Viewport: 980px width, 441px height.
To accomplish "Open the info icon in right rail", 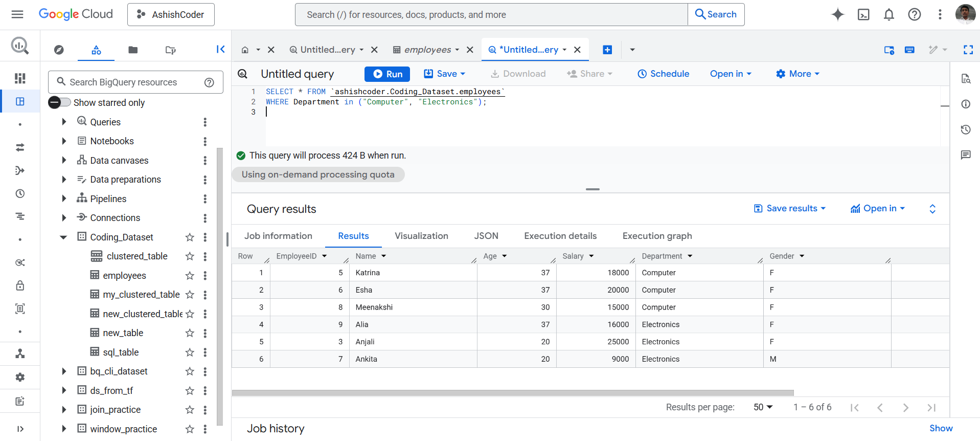I will point(966,104).
